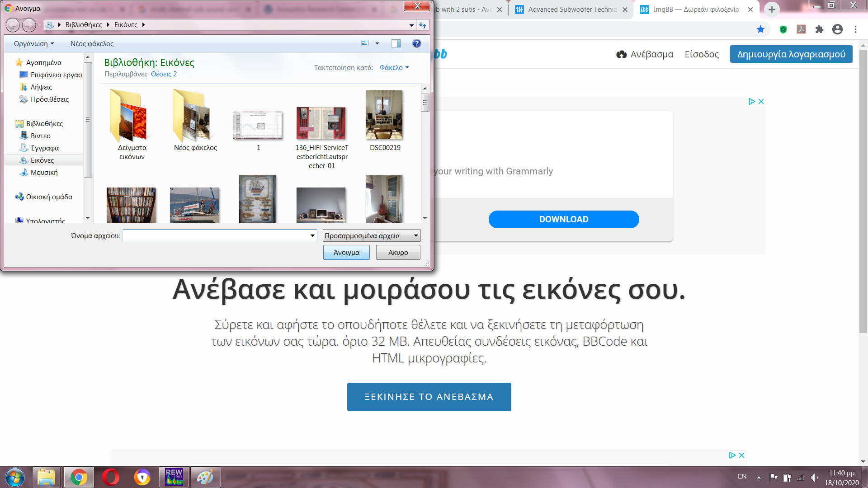Viewport: 868px width, 488px height.
Task: Open Opera browser from taskbar
Action: [111, 477]
